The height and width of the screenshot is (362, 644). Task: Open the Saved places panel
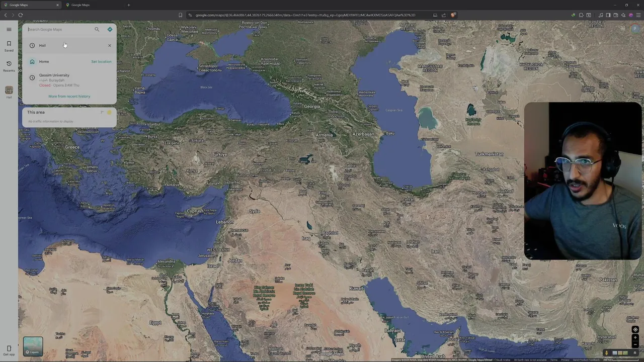tap(9, 46)
